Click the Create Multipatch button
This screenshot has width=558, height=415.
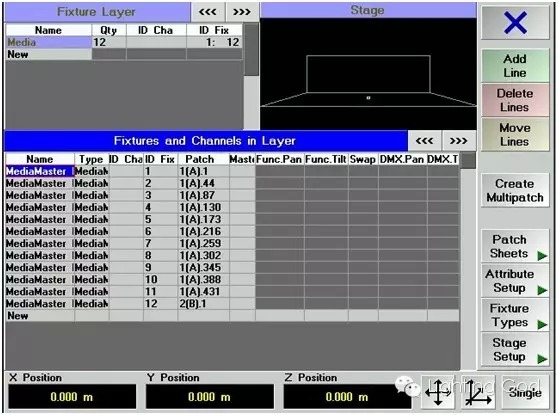coord(515,190)
